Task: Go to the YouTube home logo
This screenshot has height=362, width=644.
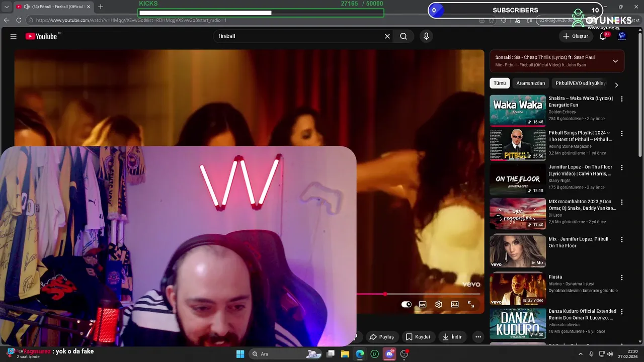Action: pyautogui.click(x=41, y=36)
